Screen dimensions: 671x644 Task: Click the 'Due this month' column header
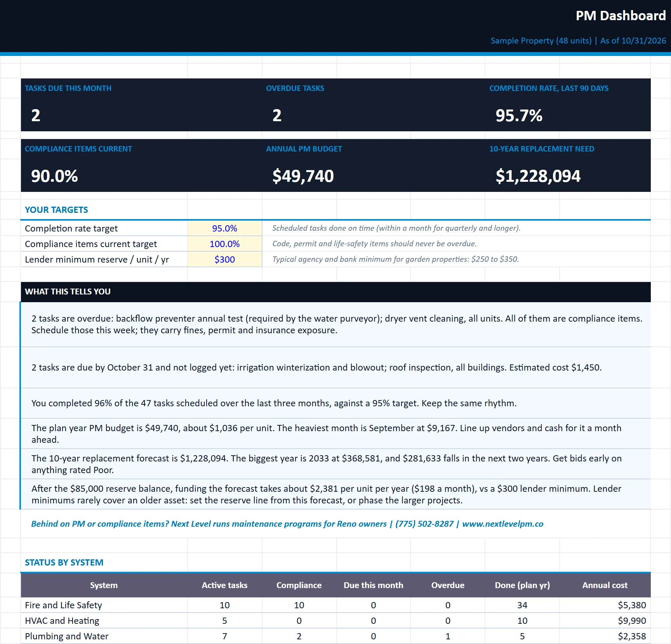pyautogui.click(x=374, y=585)
